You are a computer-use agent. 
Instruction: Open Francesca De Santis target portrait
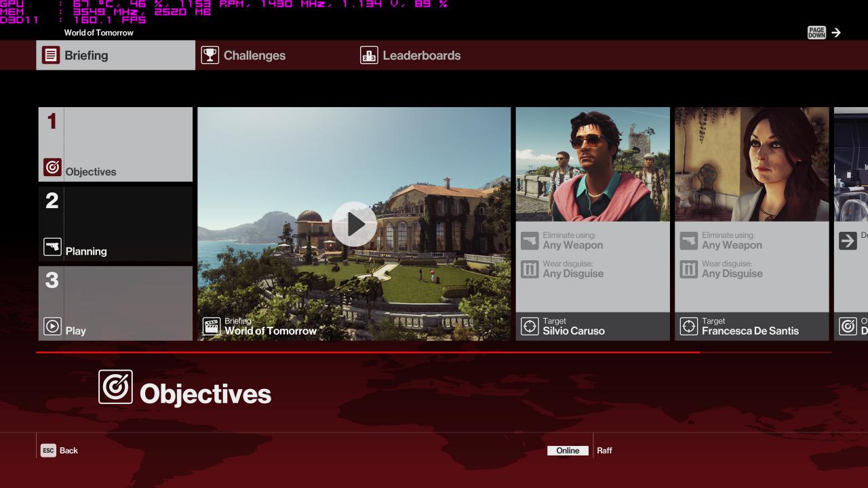751,164
